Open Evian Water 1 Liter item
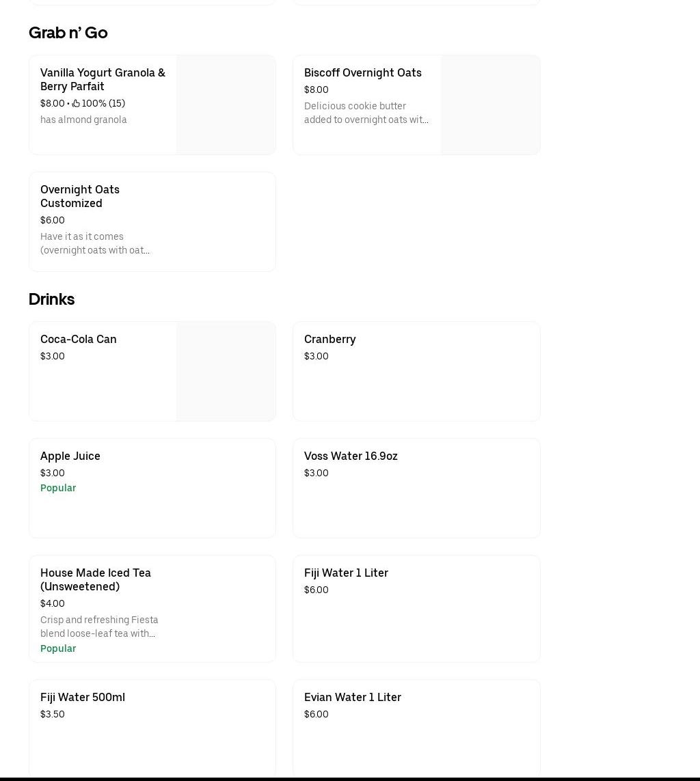The image size is (700, 781). pyautogui.click(x=353, y=697)
